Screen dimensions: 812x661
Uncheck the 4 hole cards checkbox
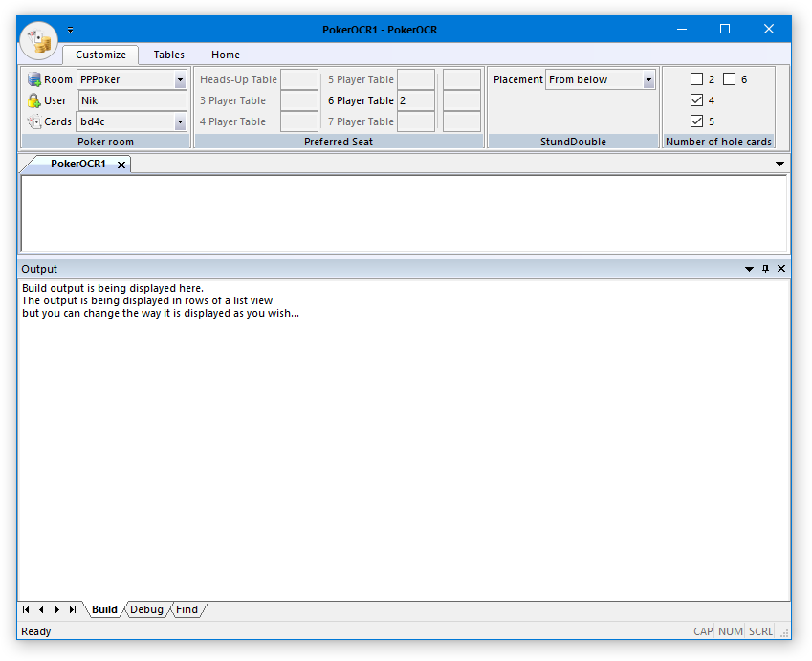[696, 100]
